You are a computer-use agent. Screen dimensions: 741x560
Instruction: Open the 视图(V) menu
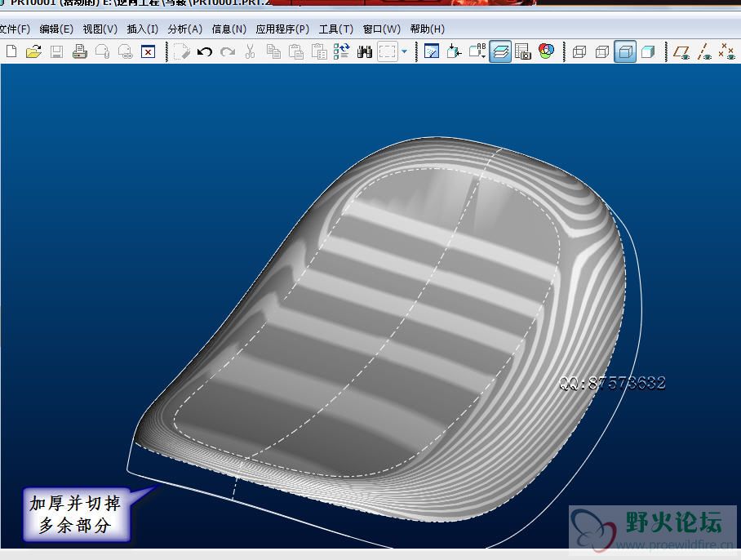100,29
